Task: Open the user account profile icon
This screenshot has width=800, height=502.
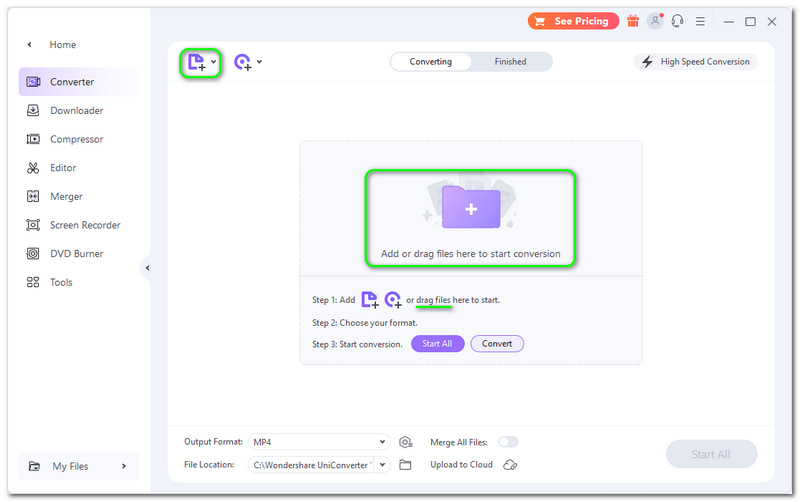Action: click(x=655, y=21)
